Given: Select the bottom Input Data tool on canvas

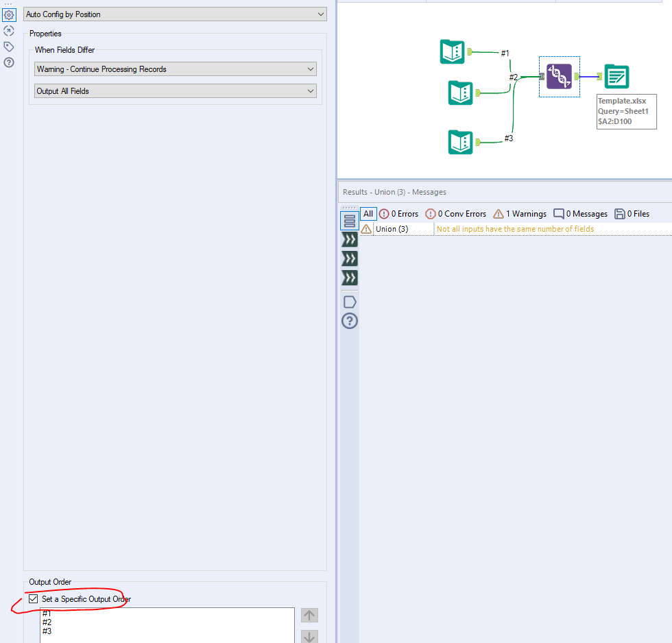Looking at the screenshot, I should 460,142.
